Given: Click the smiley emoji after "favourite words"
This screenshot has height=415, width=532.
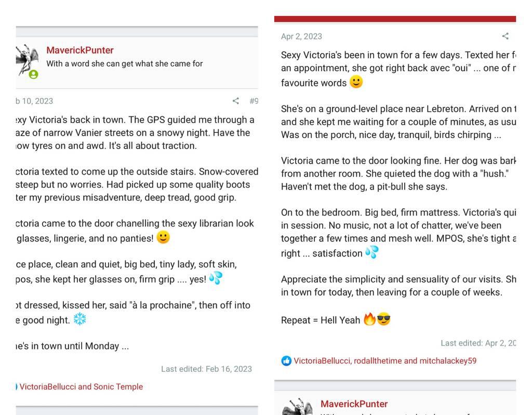Looking at the screenshot, I should click(x=356, y=82).
